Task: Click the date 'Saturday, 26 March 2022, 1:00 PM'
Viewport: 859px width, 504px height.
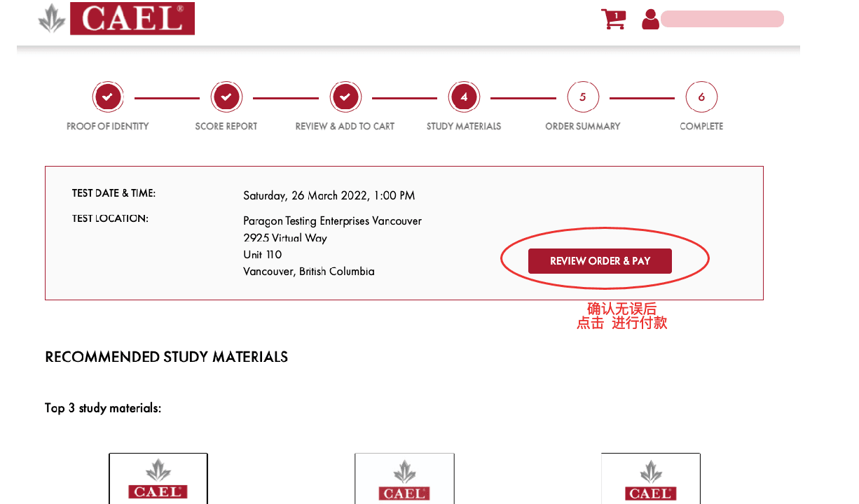Action: (x=329, y=196)
